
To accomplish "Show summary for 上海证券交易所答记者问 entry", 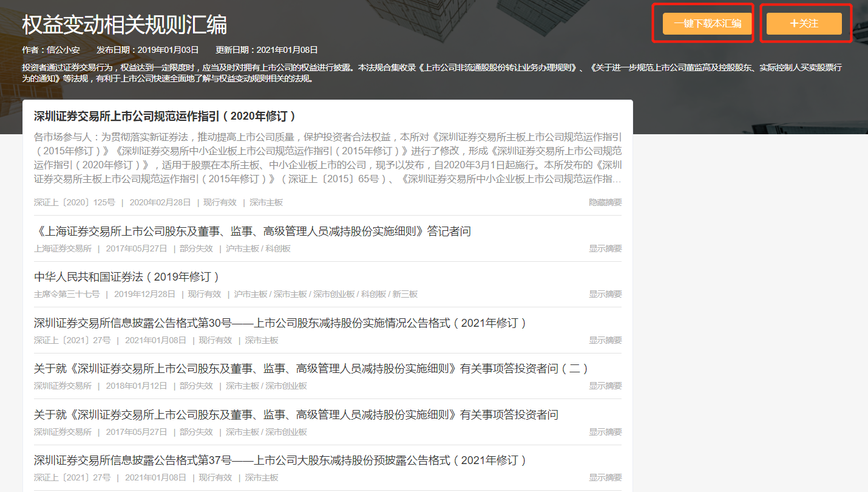I will tap(605, 248).
